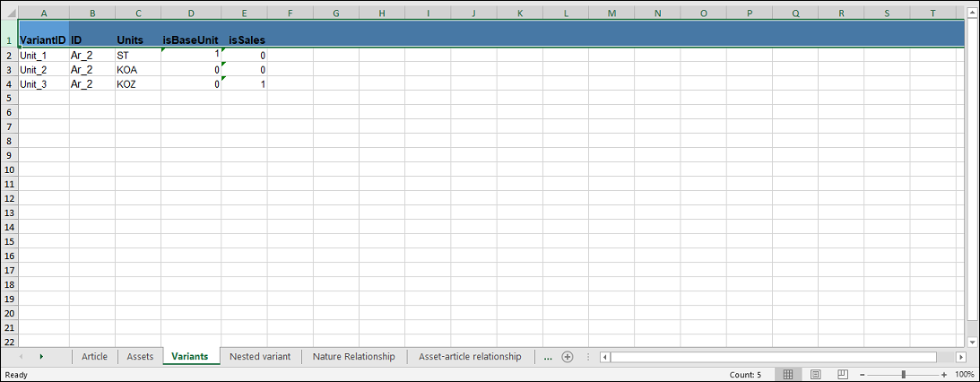Click the VariantID header cell
Image resolution: width=980 pixels, height=382 pixels.
coord(44,33)
